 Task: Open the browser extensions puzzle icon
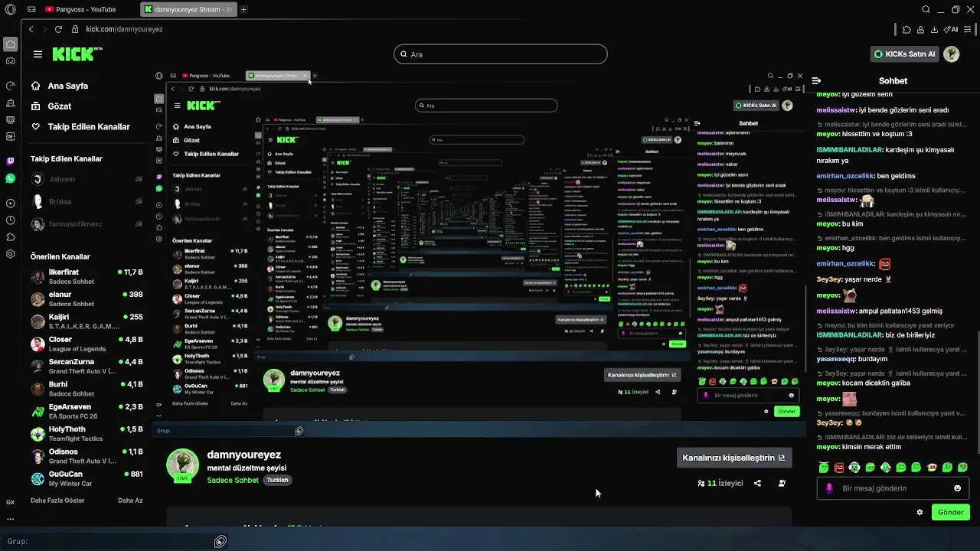(906, 29)
